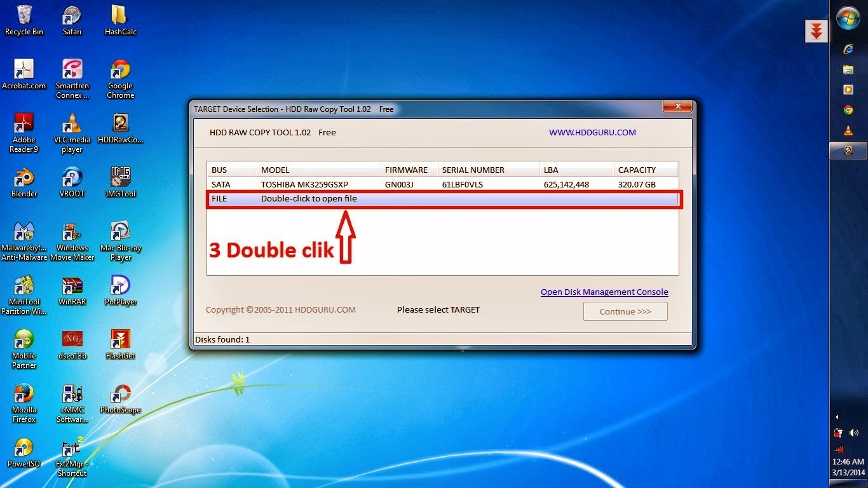868x488 pixels.
Task: Open VLC media player desktop icon
Action: pos(72,133)
